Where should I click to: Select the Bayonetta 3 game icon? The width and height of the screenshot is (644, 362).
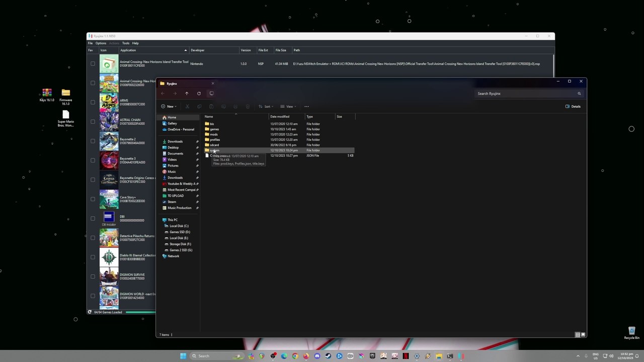tap(109, 160)
